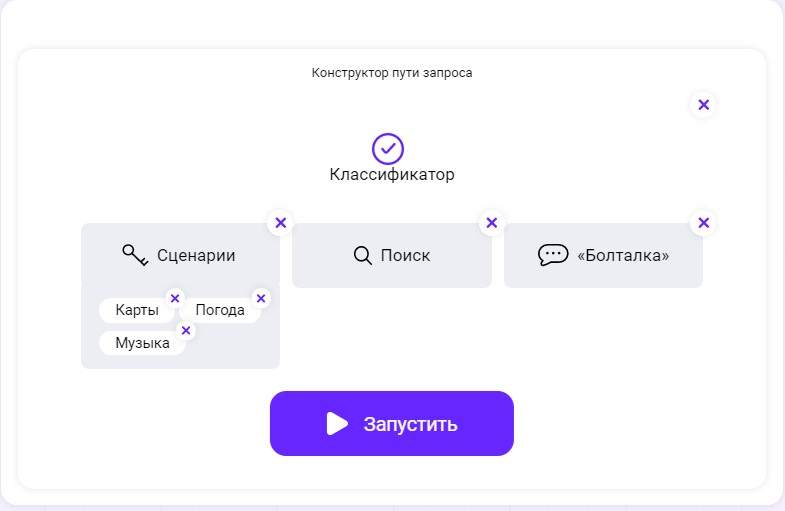Click the Конструктор пути запроса title
Screen dimensions: 785x511
pyautogui.click(x=392, y=73)
